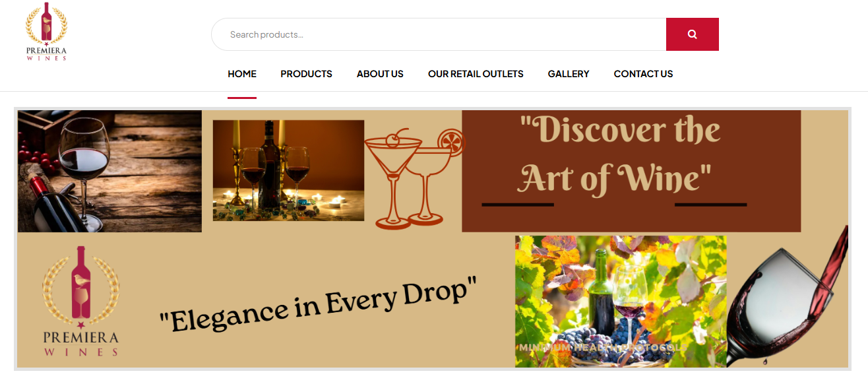This screenshot has width=868, height=390.
Task: Click the "Elegance in Every Drop" text
Action: tap(318, 304)
